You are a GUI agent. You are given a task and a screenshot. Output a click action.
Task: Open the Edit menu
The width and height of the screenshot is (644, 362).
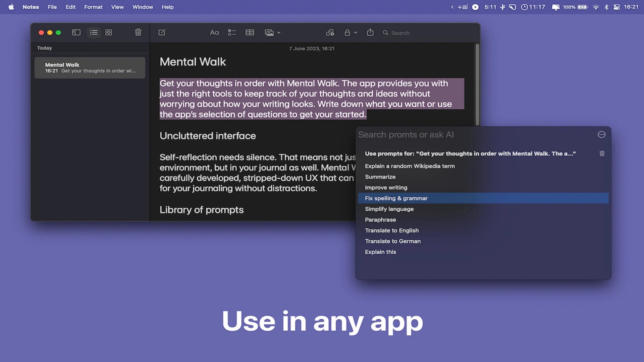pos(70,7)
